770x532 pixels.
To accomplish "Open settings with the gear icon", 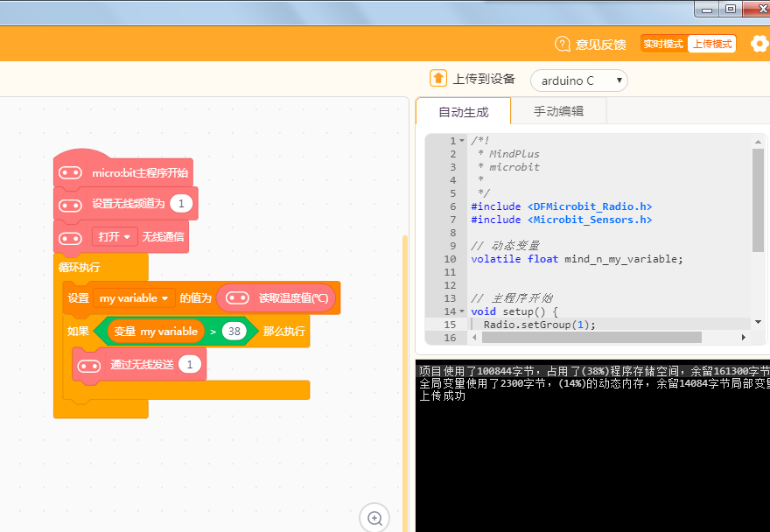I will pos(759,44).
